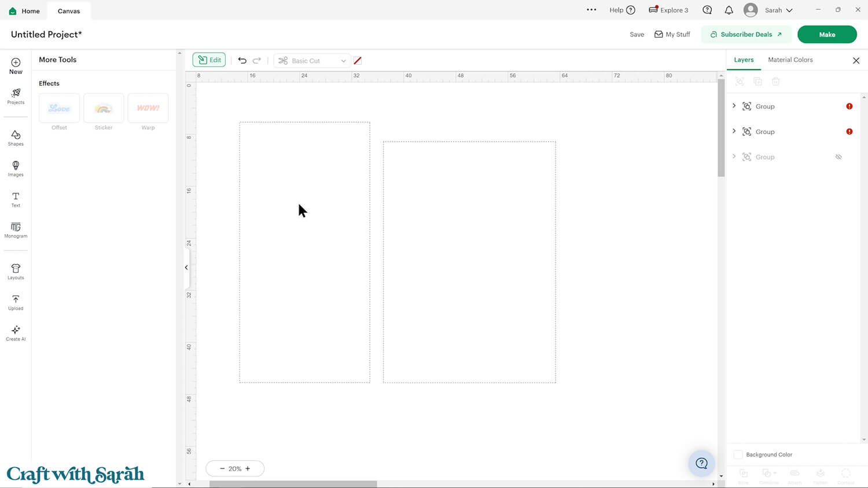
Task: Open the notifications bell
Action: pos(729,10)
